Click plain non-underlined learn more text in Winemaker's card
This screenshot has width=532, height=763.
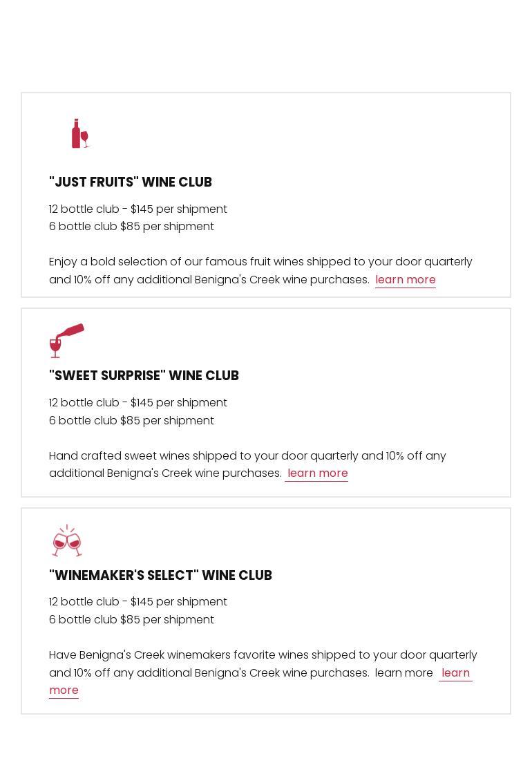tap(403, 673)
